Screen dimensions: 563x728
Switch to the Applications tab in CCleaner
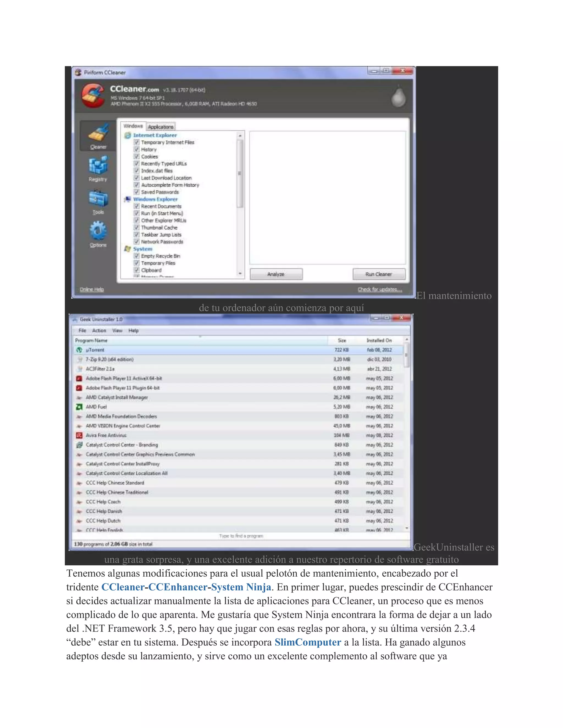coord(161,127)
